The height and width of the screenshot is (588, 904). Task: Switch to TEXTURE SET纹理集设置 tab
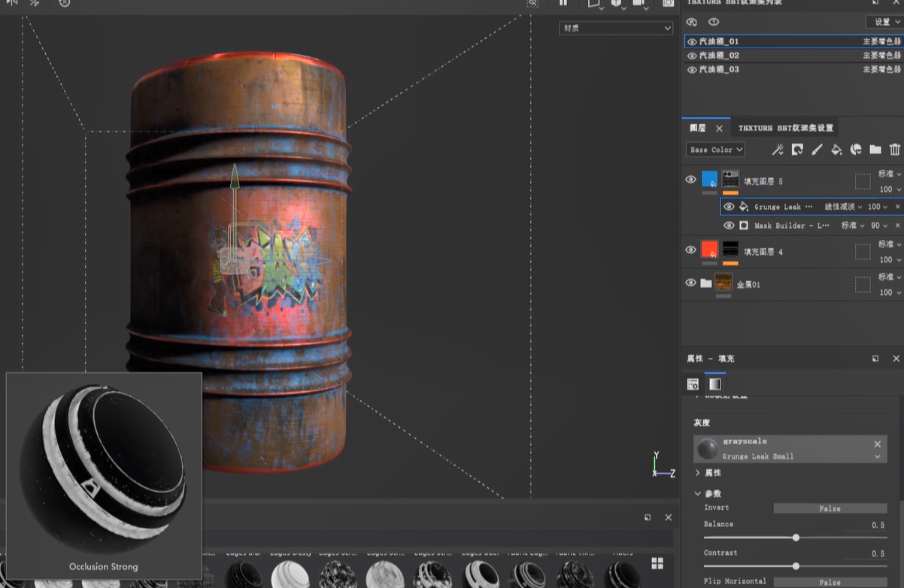(785, 128)
